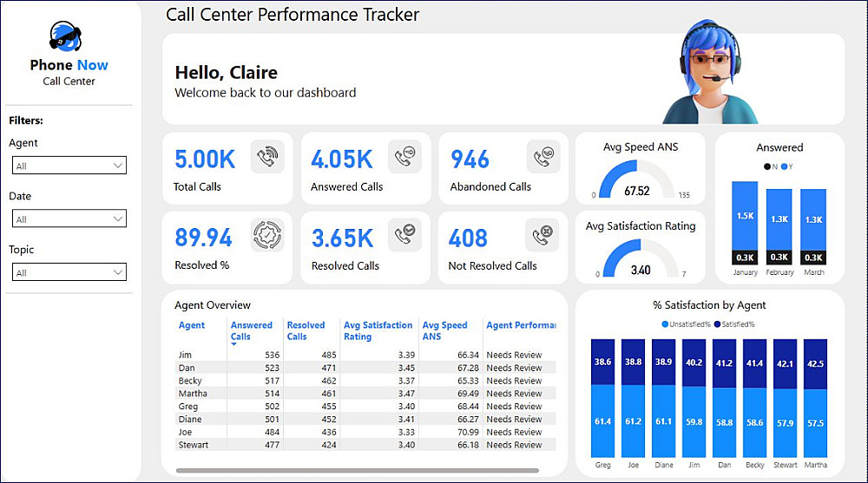
Task: Expand the Date filter dropdown
Action: click(70, 219)
